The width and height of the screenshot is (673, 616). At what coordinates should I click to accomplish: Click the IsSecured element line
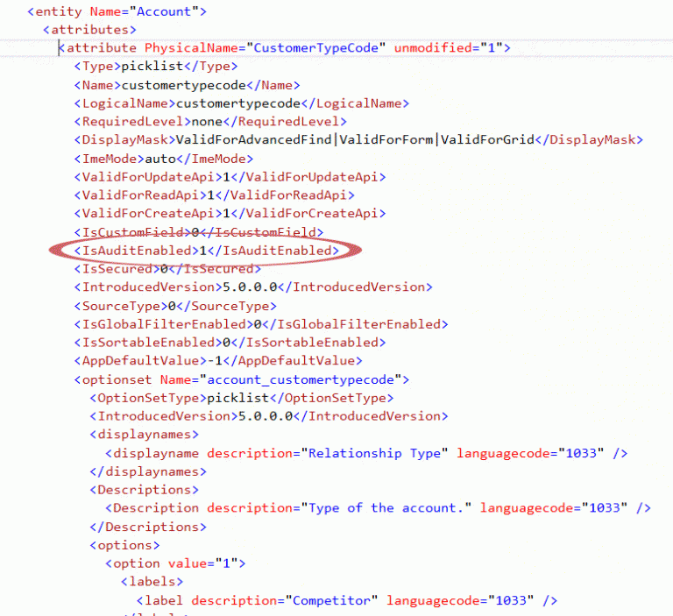[167, 269]
